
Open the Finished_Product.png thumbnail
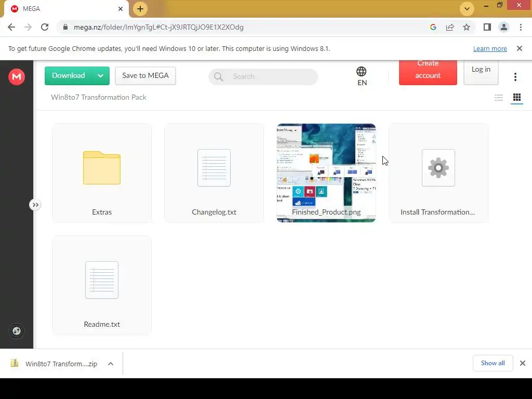326,173
